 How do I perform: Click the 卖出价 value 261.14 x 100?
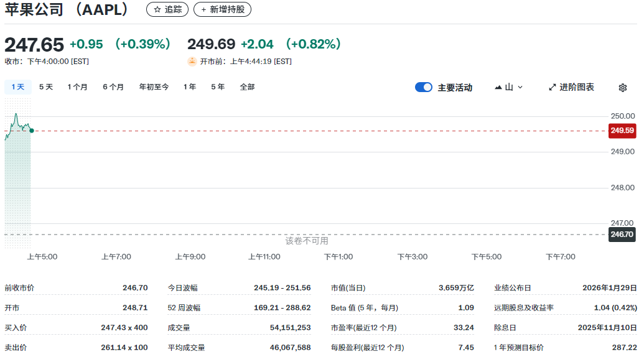coord(124,347)
